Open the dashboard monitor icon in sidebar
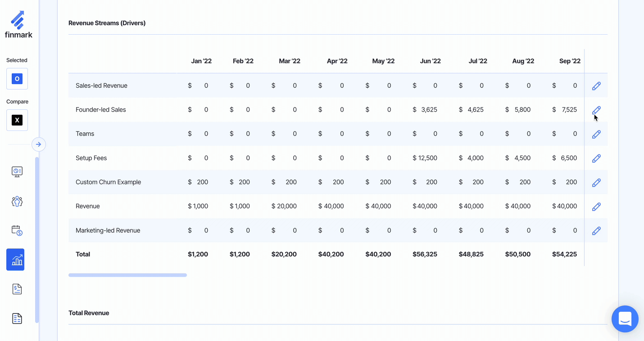 (x=17, y=172)
